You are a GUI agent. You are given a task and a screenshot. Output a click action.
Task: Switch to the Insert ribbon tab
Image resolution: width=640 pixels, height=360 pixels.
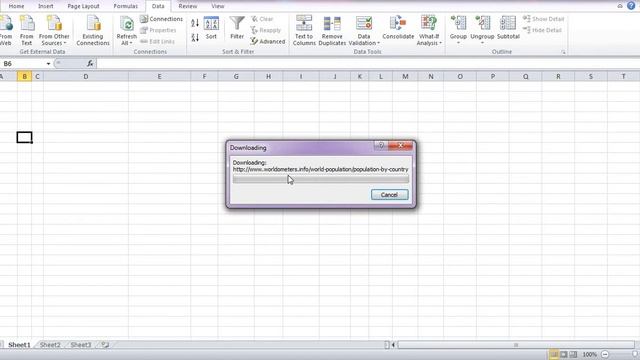pyautogui.click(x=46, y=6)
